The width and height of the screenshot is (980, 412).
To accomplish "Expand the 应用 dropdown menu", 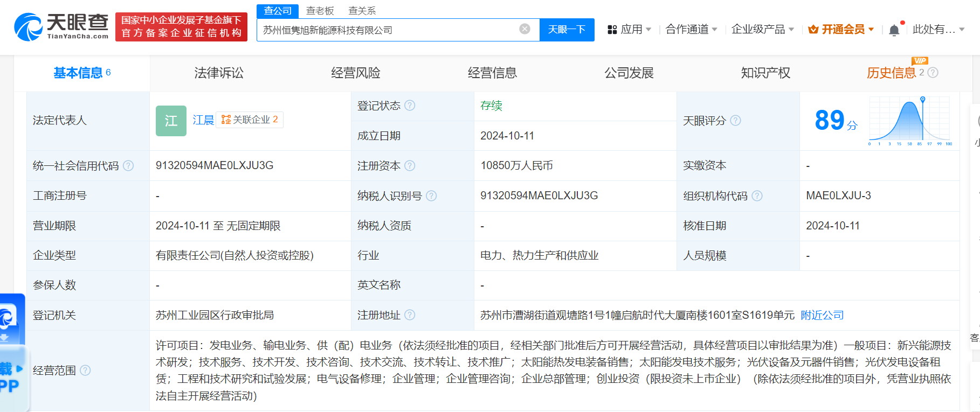I will pyautogui.click(x=629, y=30).
